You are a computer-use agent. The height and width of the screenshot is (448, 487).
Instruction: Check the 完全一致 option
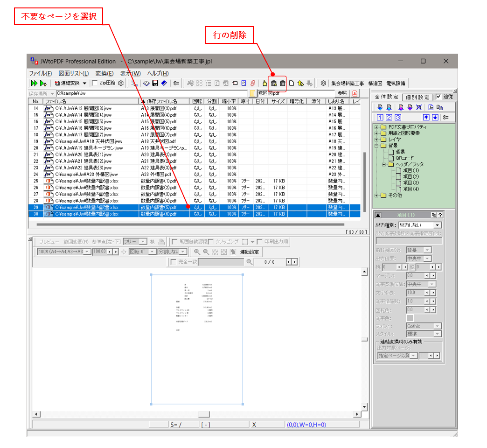(x=174, y=262)
